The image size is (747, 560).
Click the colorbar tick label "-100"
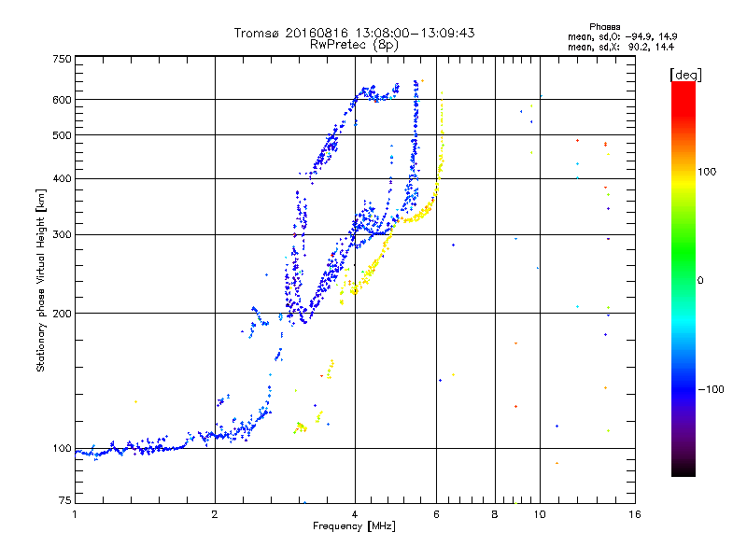click(x=711, y=389)
